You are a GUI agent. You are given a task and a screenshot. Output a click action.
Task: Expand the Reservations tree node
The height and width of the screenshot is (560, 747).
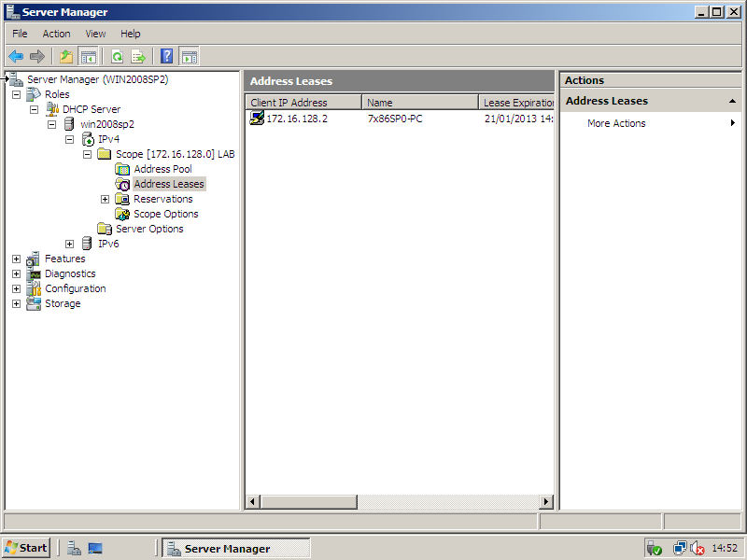(106, 199)
